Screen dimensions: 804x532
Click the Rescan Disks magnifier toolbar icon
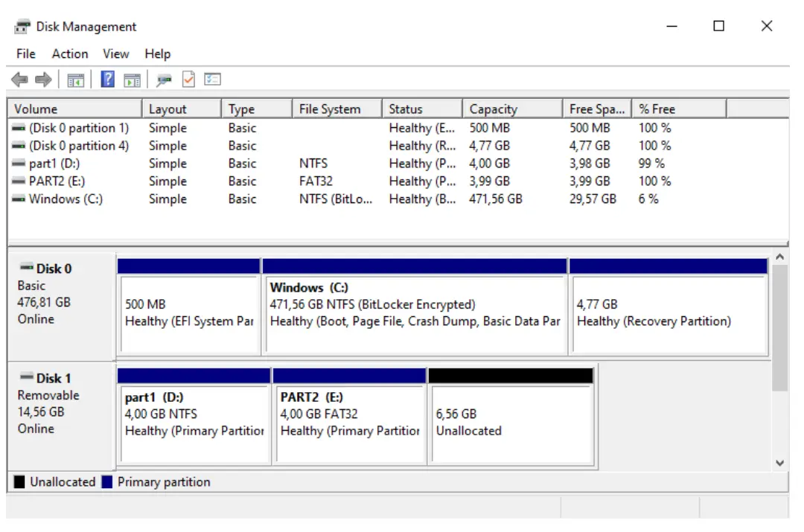pos(165,79)
